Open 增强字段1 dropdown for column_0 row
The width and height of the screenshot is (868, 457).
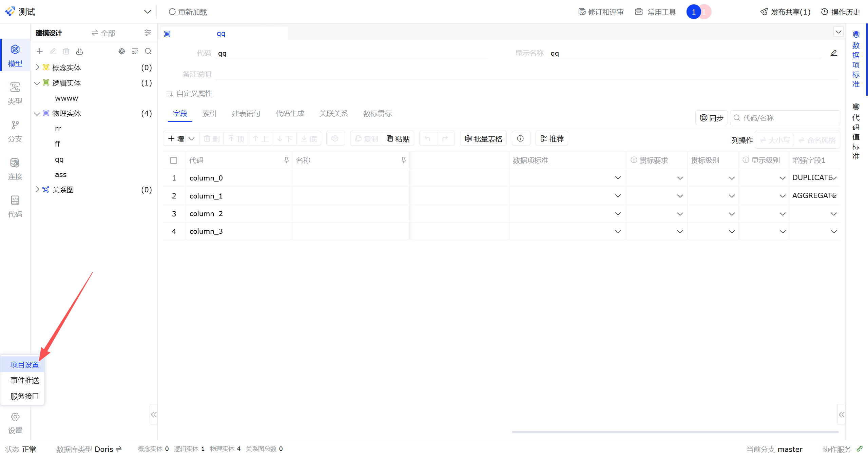pos(834,178)
